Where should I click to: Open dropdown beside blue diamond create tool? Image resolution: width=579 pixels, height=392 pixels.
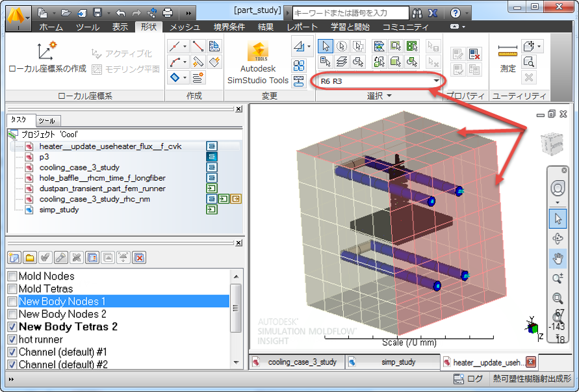[x=185, y=77]
